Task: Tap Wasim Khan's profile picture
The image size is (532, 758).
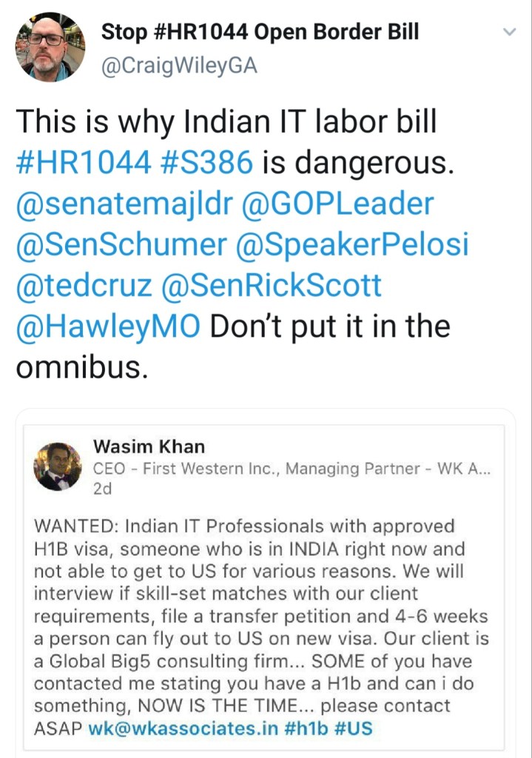Action: [x=58, y=466]
